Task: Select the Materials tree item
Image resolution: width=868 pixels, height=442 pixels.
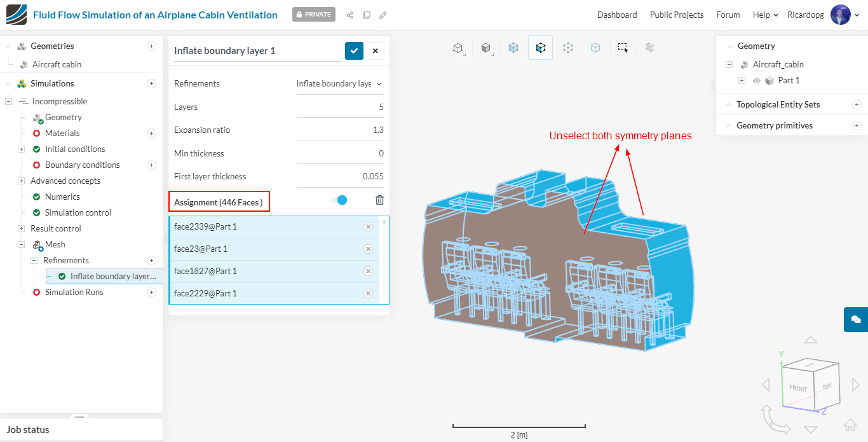Action: (62, 133)
